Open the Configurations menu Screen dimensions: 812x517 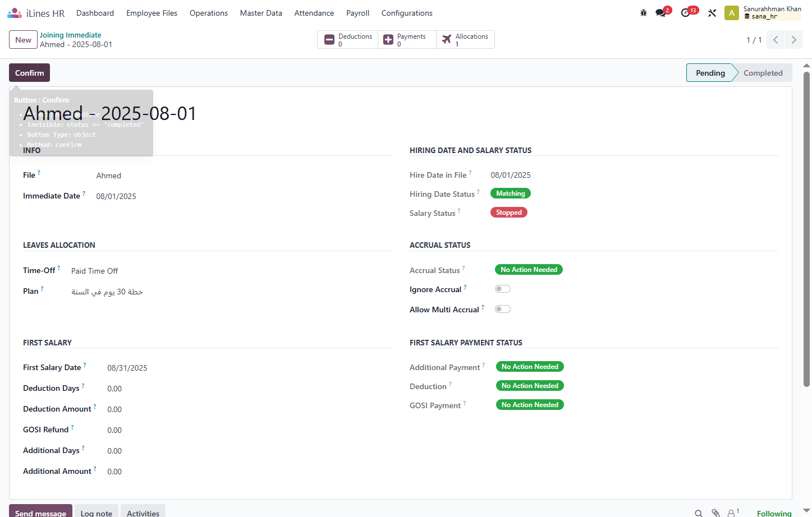point(407,13)
